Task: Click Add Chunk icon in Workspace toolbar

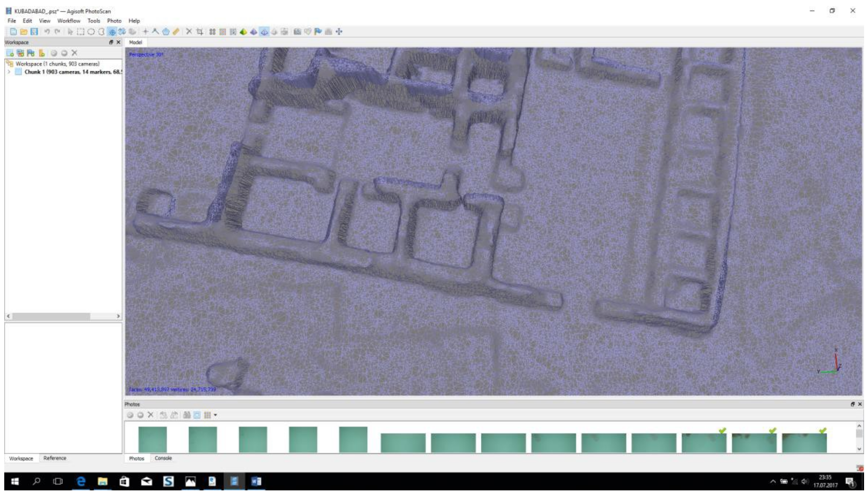Action: pyautogui.click(x=10, y=53)
